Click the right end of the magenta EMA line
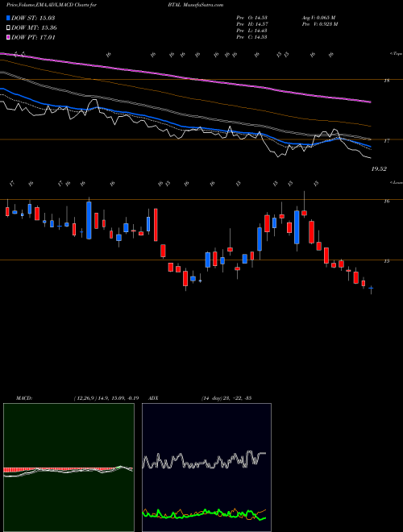 369,102
